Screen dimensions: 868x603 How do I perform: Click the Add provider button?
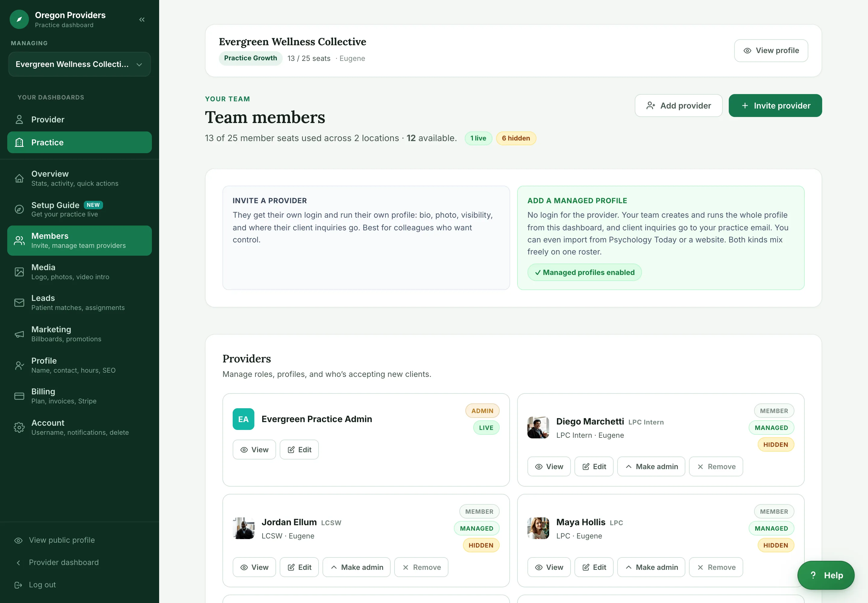(x=678, y=106)
